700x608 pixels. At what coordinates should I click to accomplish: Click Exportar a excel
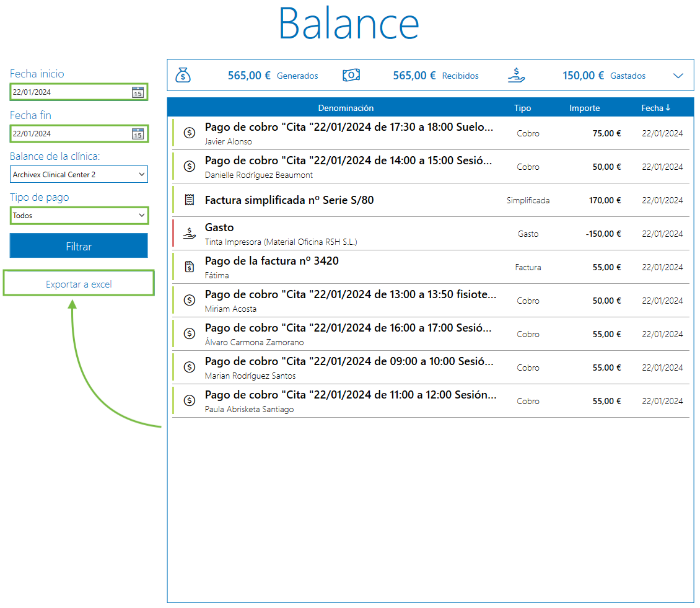(x=79, y=284)
